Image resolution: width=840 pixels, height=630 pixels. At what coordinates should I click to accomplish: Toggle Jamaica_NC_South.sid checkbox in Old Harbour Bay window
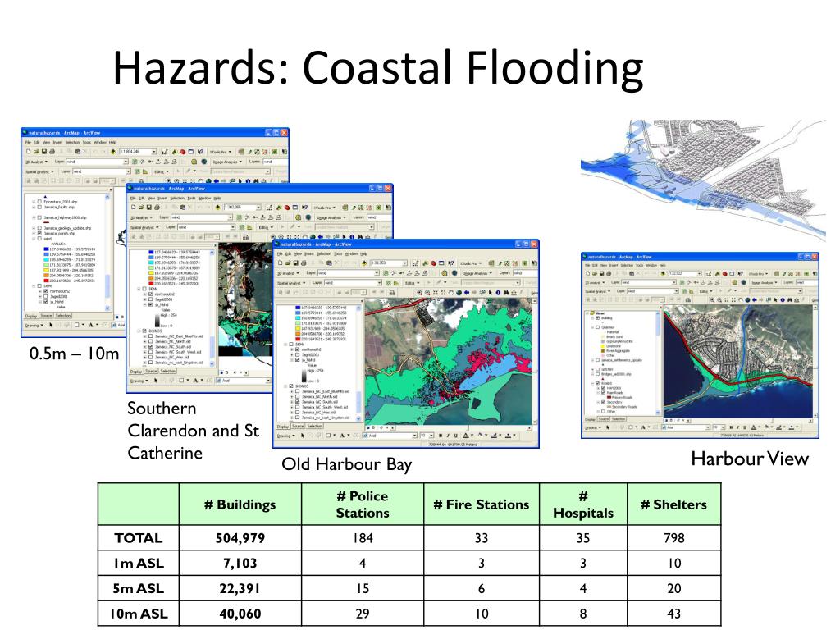coord(297,402)
